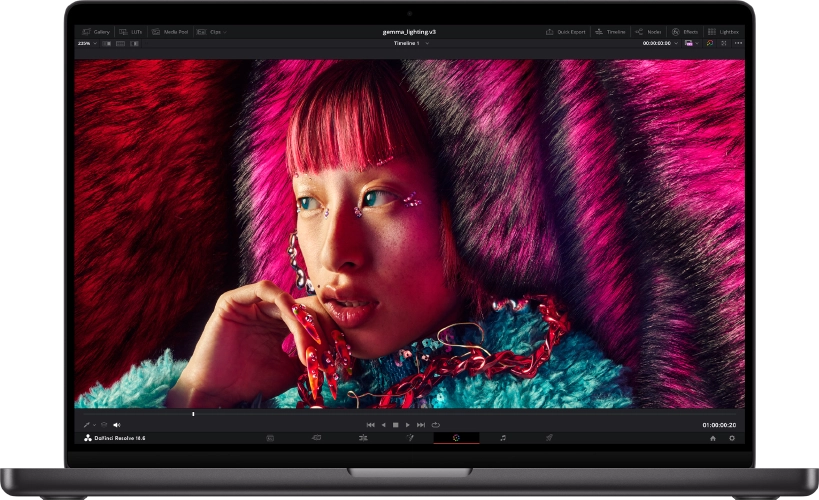
Task: Skip to the first frame
Action: (x=370, y=425)
